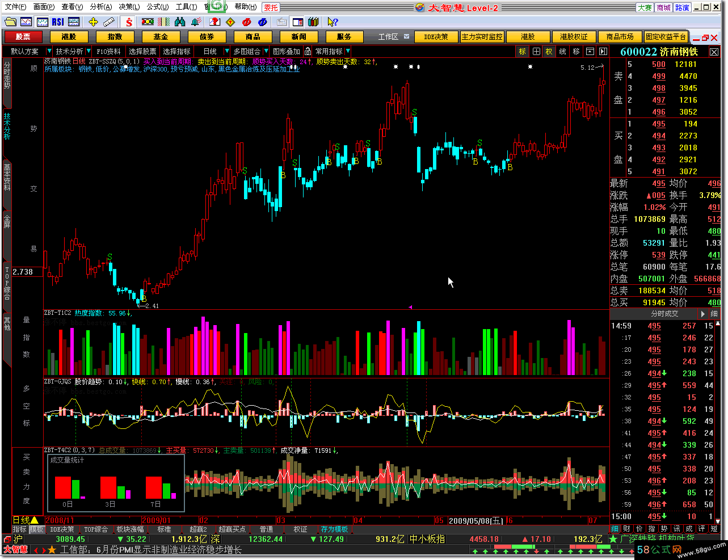Click the red S dollar toolbar icon

click(129, 22)
